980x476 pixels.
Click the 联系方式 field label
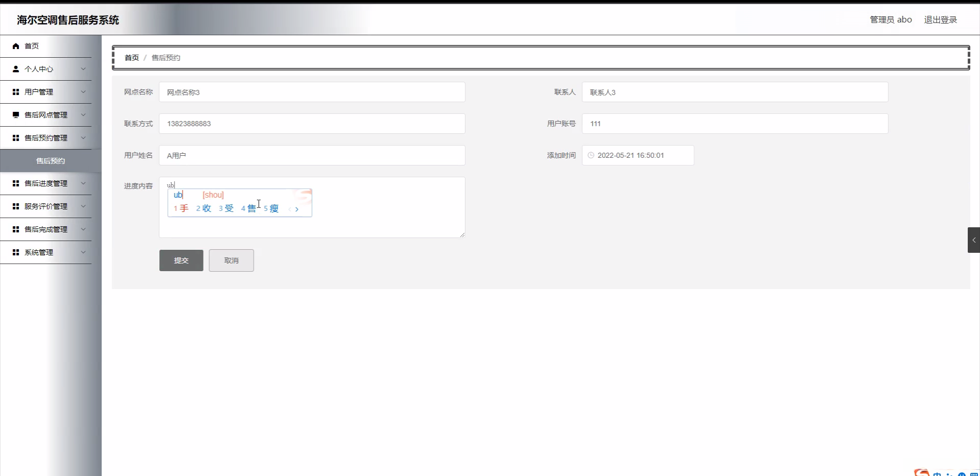[138, 124]
